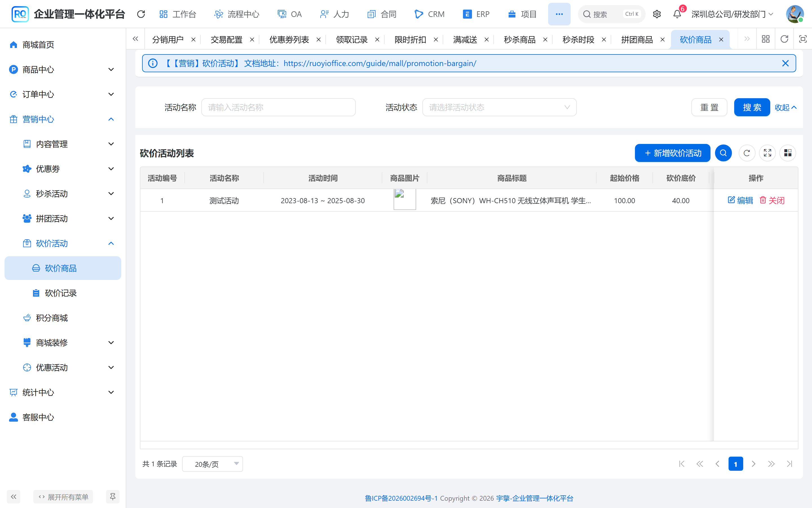The width and height of the screenshot is (812, 508).
Task: Expand 订单中心 in sidebar
Action: coord(63,95)
